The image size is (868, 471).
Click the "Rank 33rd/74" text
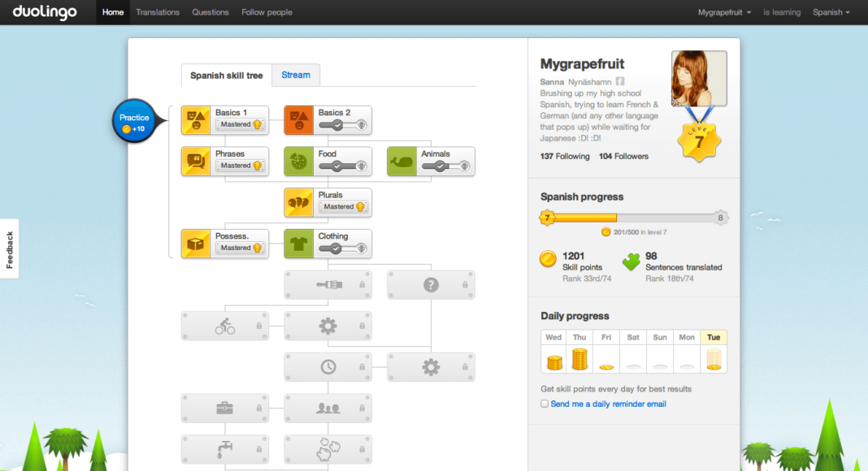point(587,279)
